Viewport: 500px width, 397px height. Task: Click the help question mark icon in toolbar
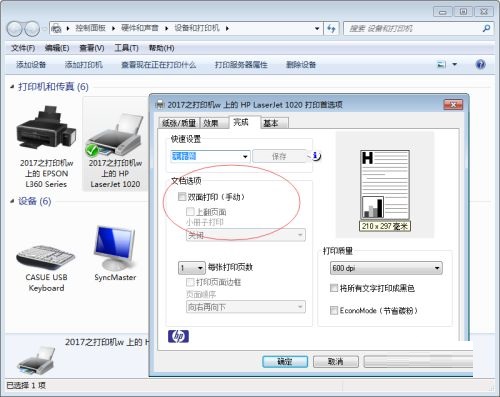480,64
